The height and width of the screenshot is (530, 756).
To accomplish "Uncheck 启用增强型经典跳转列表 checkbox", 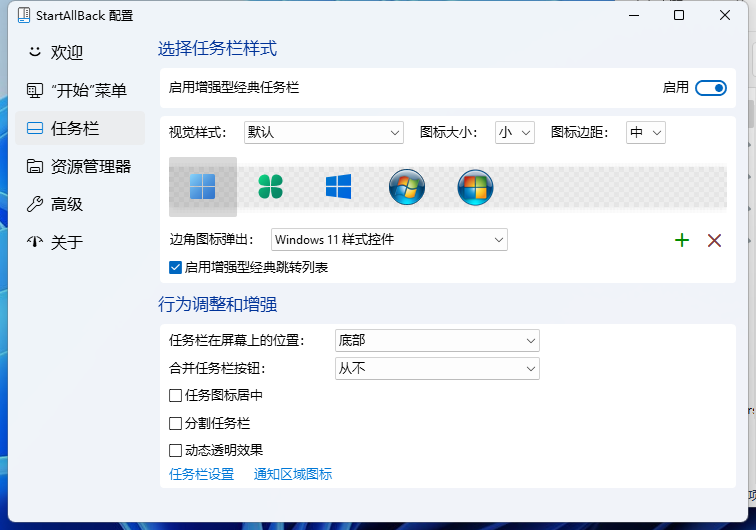I will pos(176,267).
